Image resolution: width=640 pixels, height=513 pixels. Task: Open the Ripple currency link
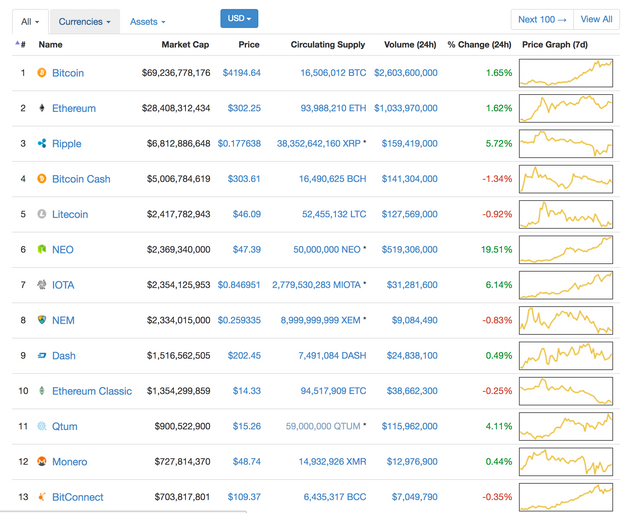click(67, 144)
